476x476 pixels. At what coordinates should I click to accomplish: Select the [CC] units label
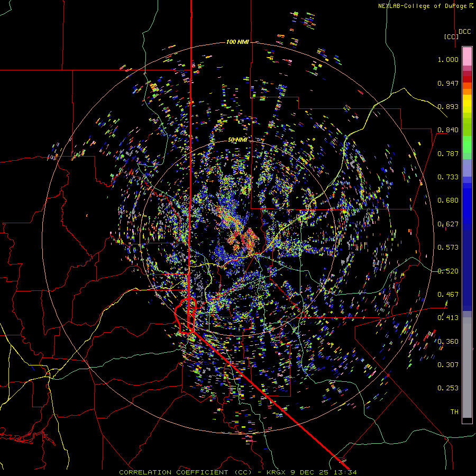[x=451, y=36]
